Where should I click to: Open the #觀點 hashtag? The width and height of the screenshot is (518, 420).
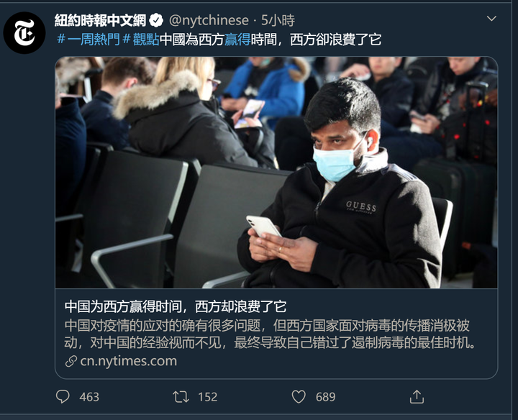coord(141,40)
